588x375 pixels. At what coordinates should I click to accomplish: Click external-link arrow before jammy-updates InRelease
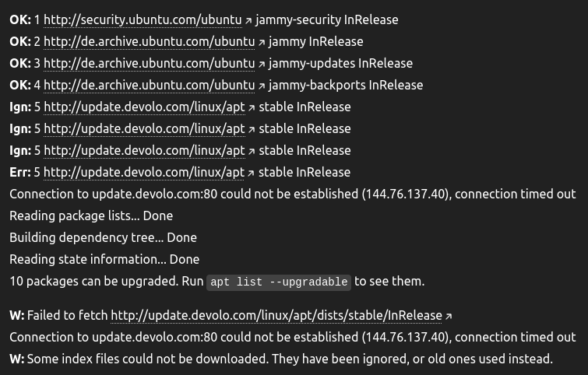point(262,64)
